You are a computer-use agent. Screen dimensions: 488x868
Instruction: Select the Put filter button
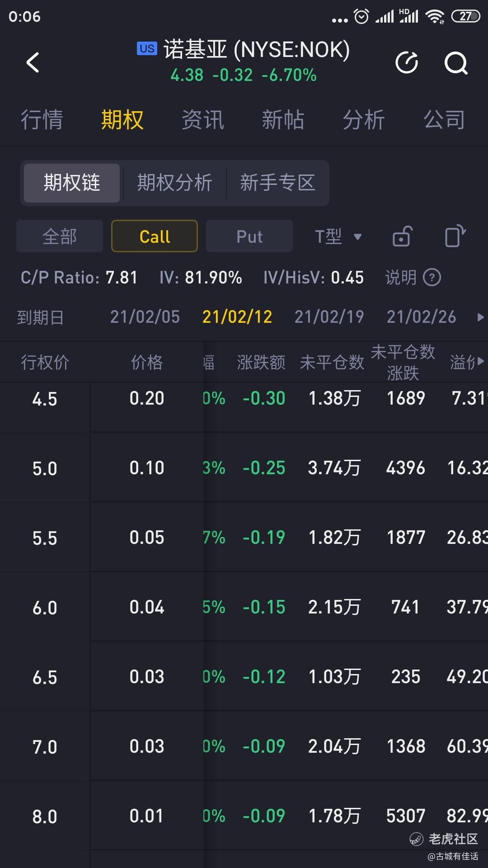point(249,236)
